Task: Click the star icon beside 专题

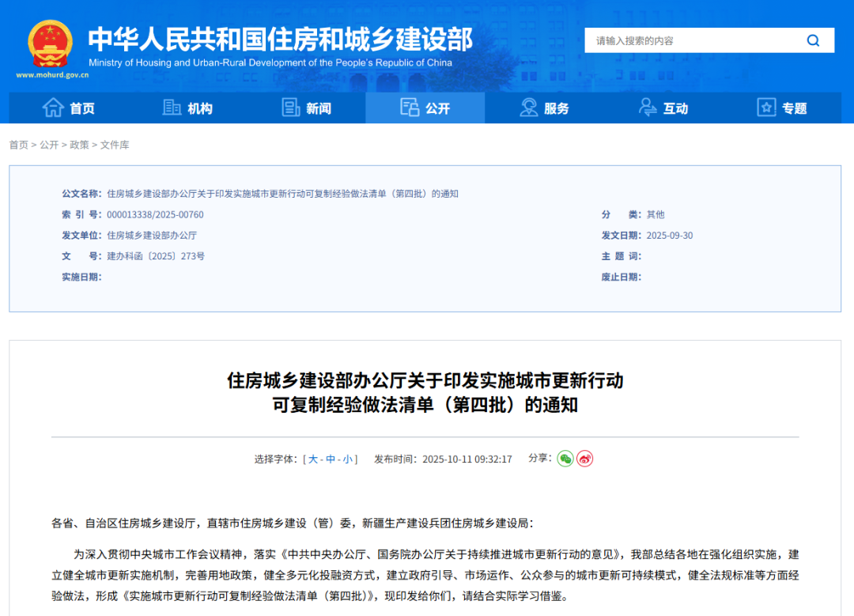Action: [x=765, y=108]
